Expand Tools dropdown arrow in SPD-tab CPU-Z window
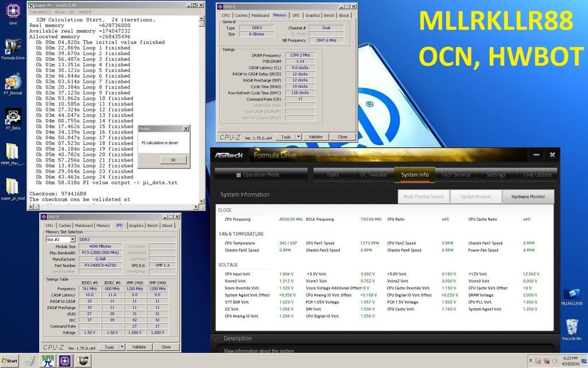The width and height of the screenshot is (588, 368). click(x=122, y=347)
